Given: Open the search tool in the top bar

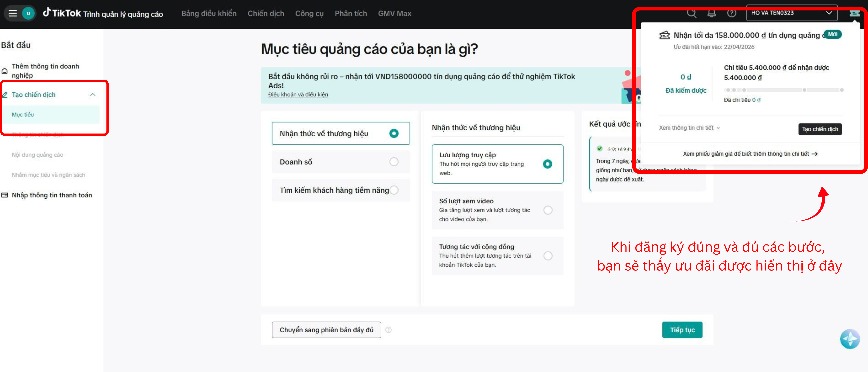Looking at the screenshot, I should [692, 13].
